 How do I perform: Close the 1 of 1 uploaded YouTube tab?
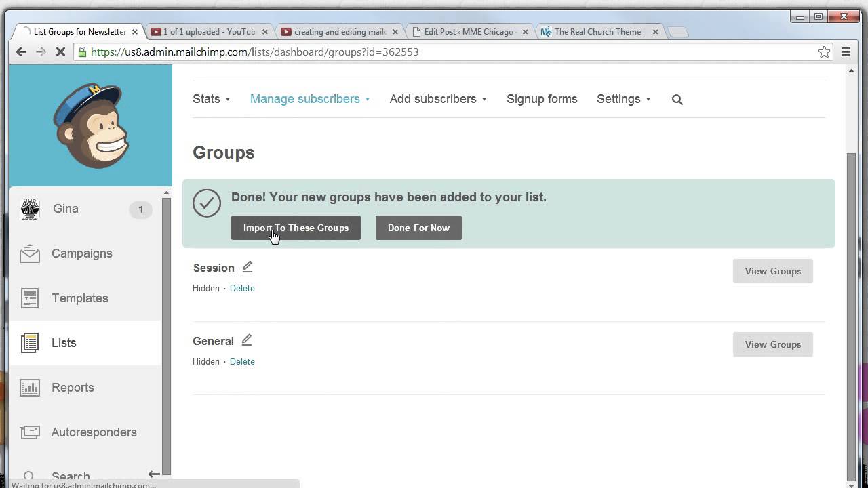click(x=264, y=32)
